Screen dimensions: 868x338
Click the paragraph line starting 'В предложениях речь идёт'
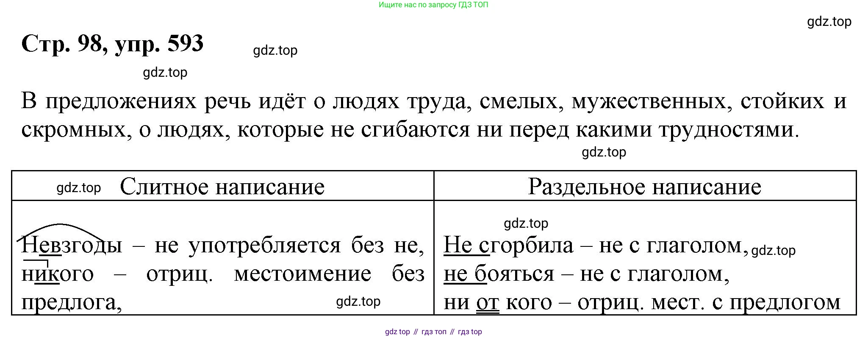point(433,102)
